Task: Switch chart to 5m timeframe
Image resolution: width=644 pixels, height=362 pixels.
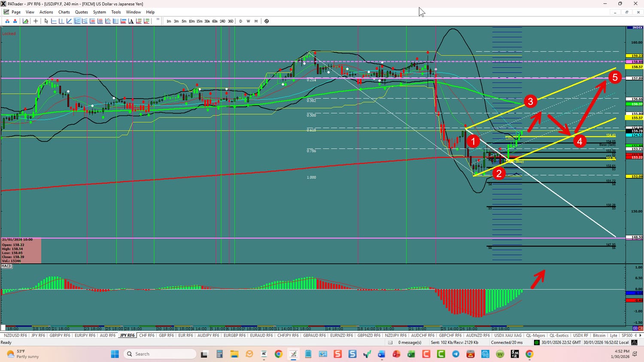Action: coord(184,21)
